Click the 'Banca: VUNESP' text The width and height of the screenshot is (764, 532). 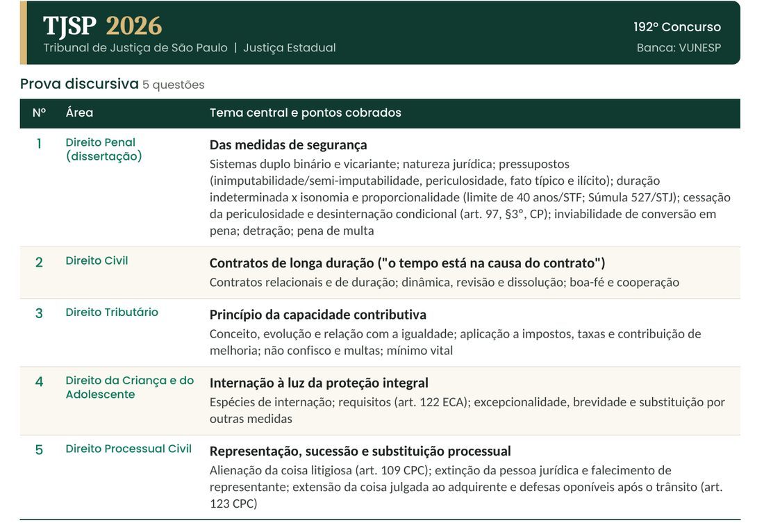coord(679,48)
